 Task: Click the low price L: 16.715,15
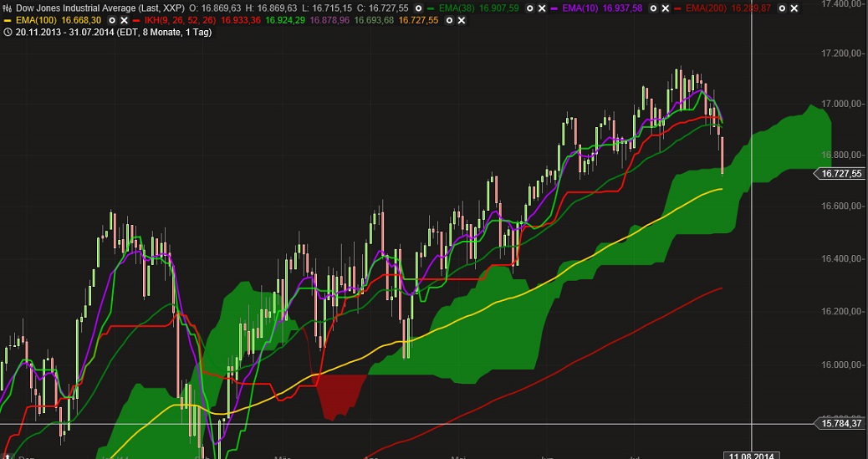[x=327, y=8]
